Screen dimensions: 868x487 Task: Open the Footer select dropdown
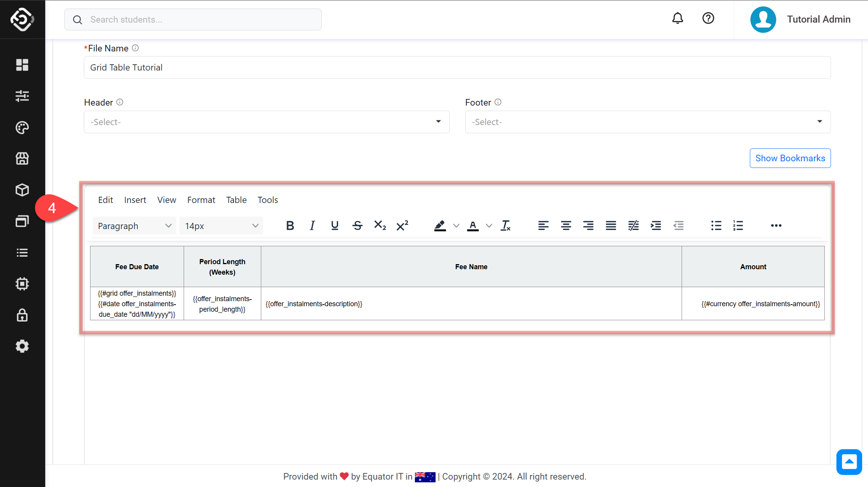coord(647,122)
